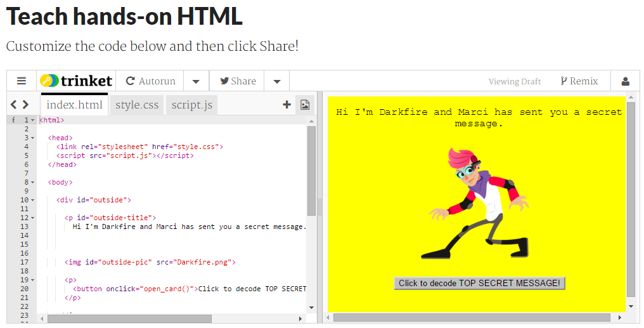Switch to the style.css tab
The width and height of the screenshot is (644, 328).
(137, 105)
